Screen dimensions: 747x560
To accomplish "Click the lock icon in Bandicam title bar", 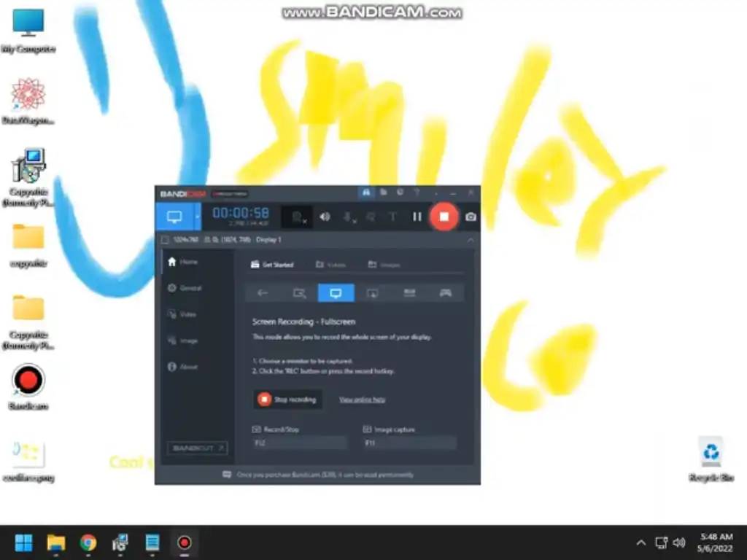I will click(366, 192).
